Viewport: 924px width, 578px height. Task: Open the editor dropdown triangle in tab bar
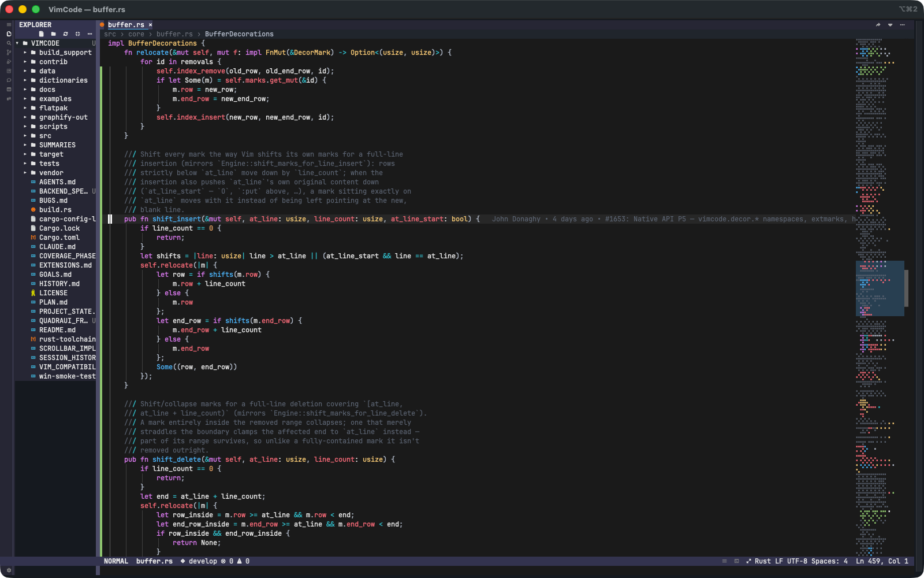890,25
